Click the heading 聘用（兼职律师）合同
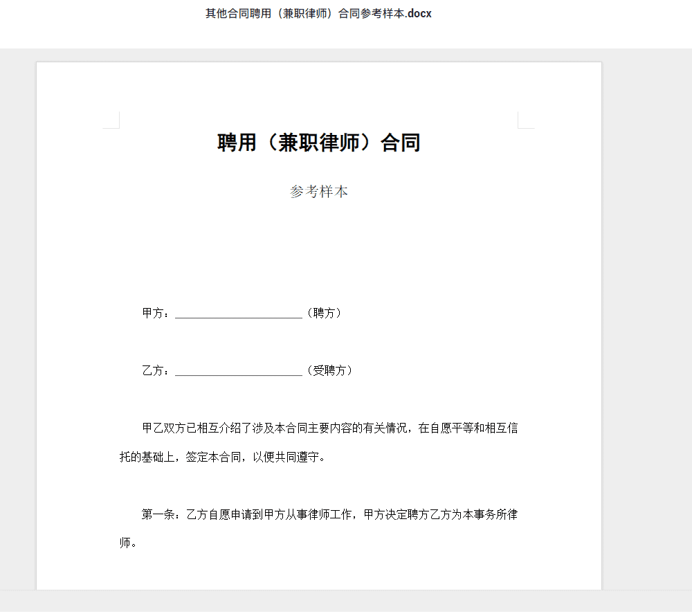 tap(318, 143)
